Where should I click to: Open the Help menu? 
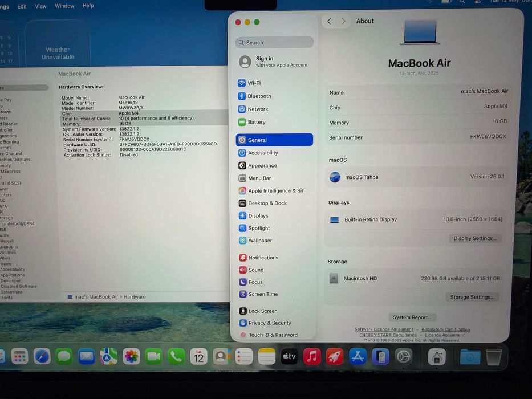coord(88,6)
